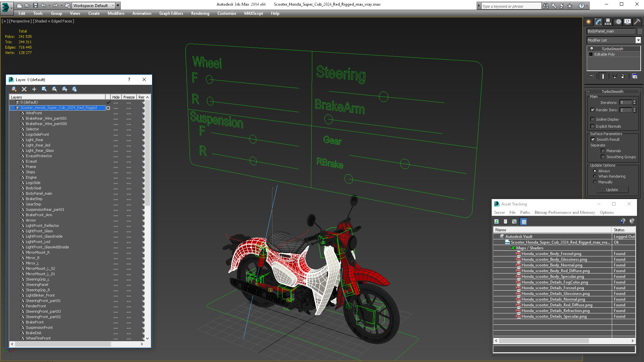The image size is (644, 362).
Task: Click the star Favorites icon
Action: (x=570, y=6)
